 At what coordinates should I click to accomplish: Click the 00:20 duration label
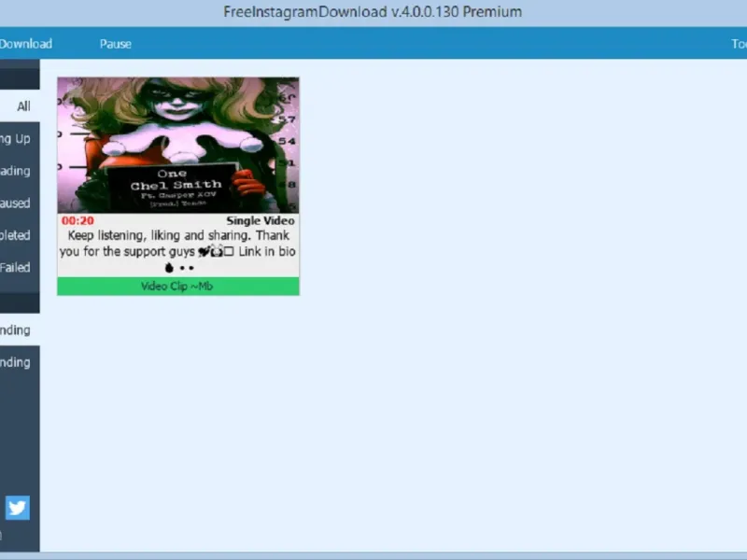[x=78, y=220]
